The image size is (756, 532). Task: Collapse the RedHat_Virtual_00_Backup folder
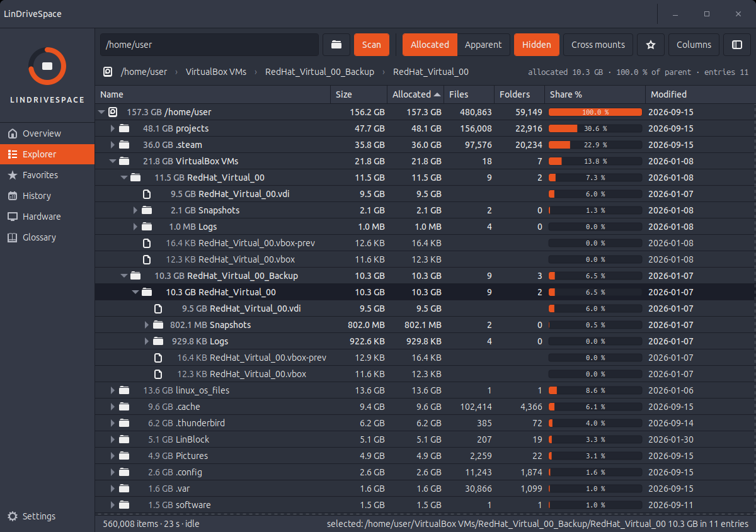124,276
